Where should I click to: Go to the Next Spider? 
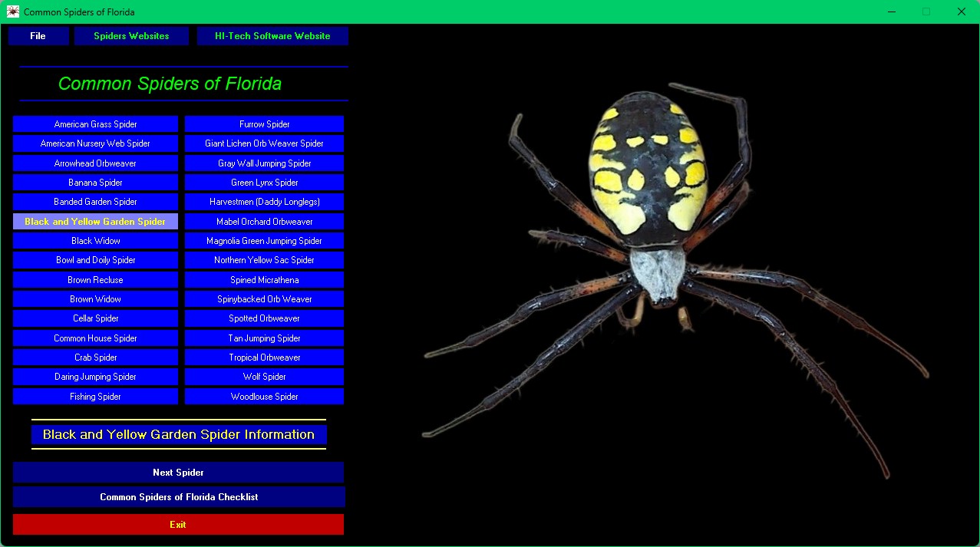point(178,473)
